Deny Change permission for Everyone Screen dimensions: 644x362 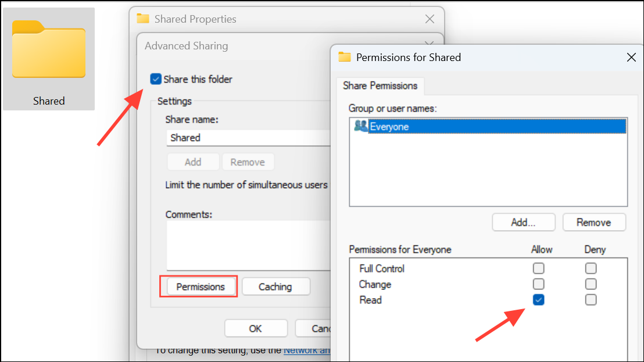click(591, 284)
